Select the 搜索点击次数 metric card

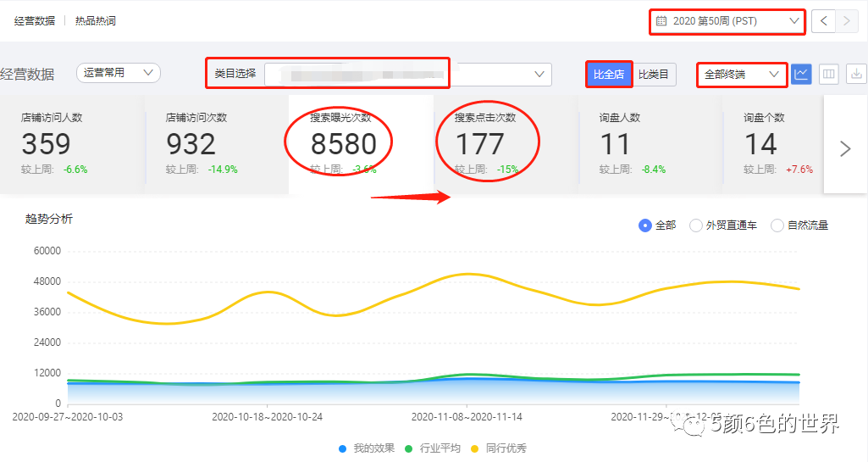coord(506,144)
